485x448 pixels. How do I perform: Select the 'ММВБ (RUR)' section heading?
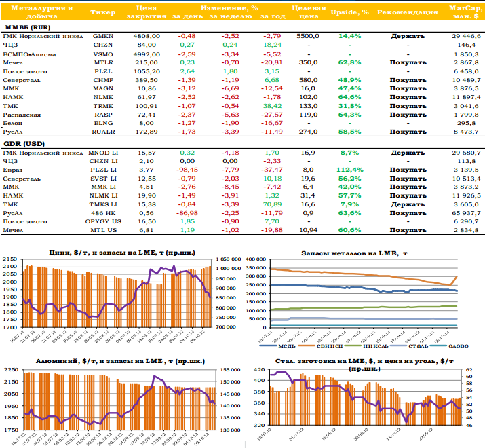[28, 27]
